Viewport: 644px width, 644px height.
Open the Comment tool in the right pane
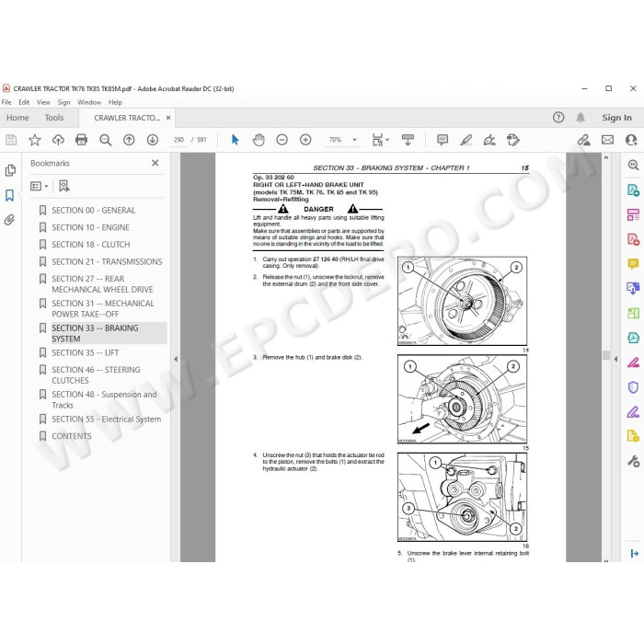[x=633, y=263]
